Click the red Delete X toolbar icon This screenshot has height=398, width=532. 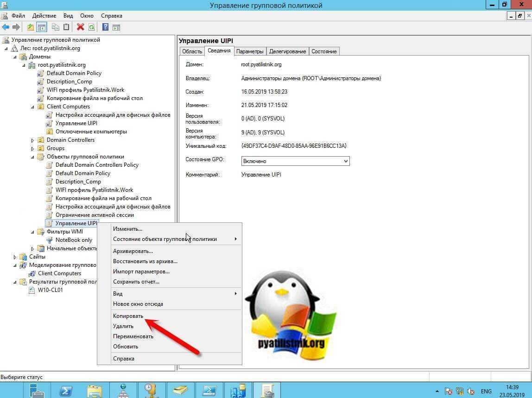coord(80,27)
